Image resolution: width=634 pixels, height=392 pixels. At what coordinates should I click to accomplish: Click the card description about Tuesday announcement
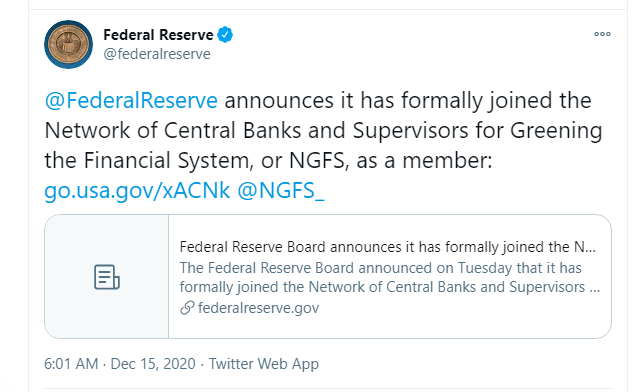[380, 268]
